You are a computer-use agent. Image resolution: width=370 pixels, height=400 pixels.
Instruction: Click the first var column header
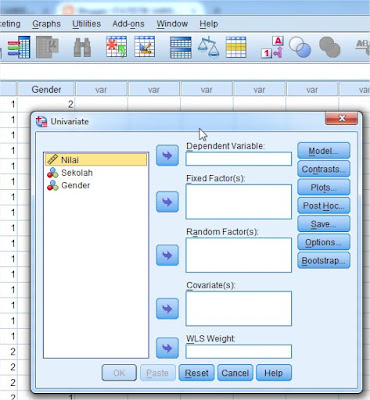[101, 90]
